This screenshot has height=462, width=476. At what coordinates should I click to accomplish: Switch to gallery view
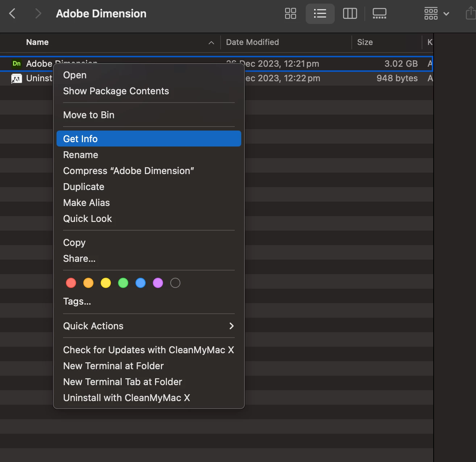(x=380, y=14)
